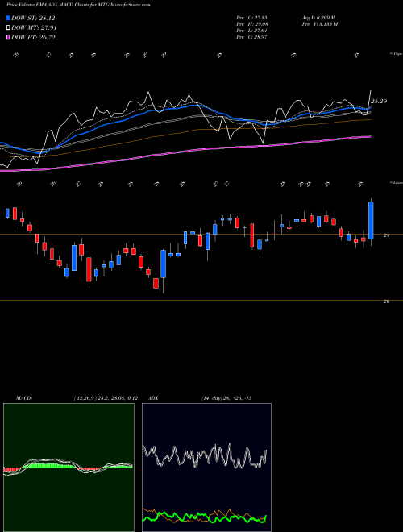403x532 pixels.
Task: Click the 'Pre O: 27.83' open value
Action: [x=251, y=18]
